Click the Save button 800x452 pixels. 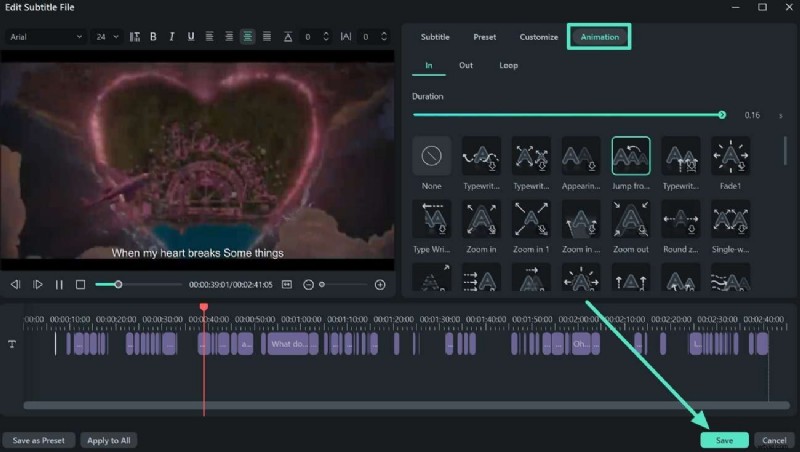[724, 440]
